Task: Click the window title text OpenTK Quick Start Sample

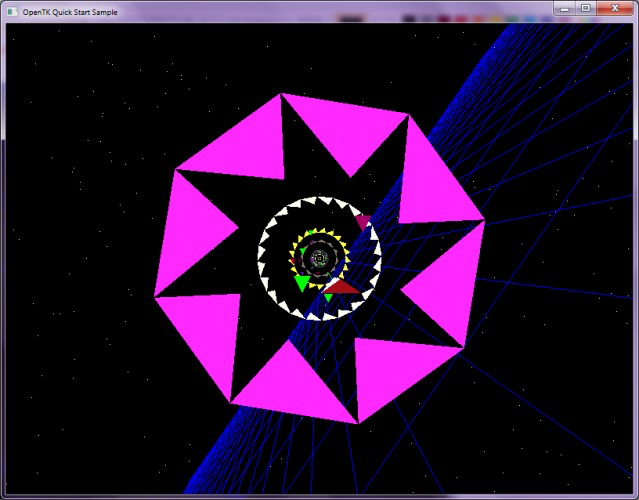Action: tap(70, 12)
